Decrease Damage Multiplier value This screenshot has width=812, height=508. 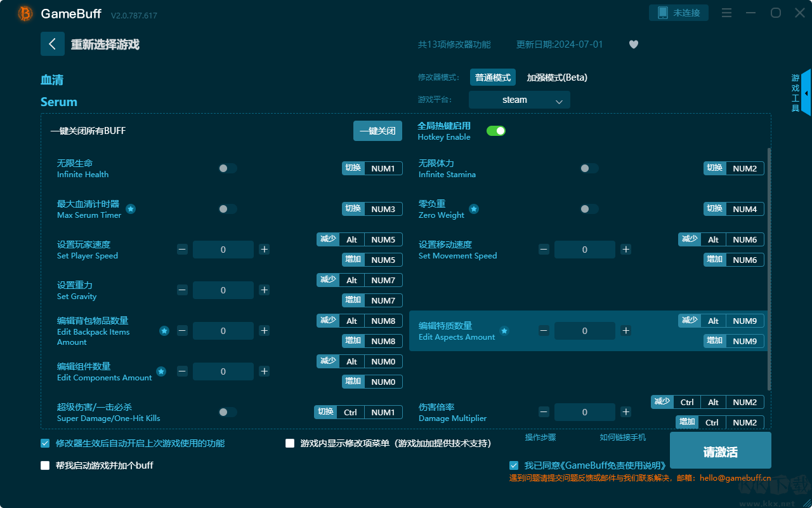(x=544, y=412)
